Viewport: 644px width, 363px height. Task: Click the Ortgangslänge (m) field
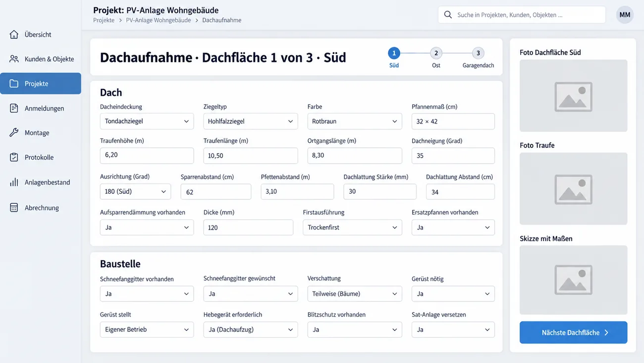coord(355,156)
